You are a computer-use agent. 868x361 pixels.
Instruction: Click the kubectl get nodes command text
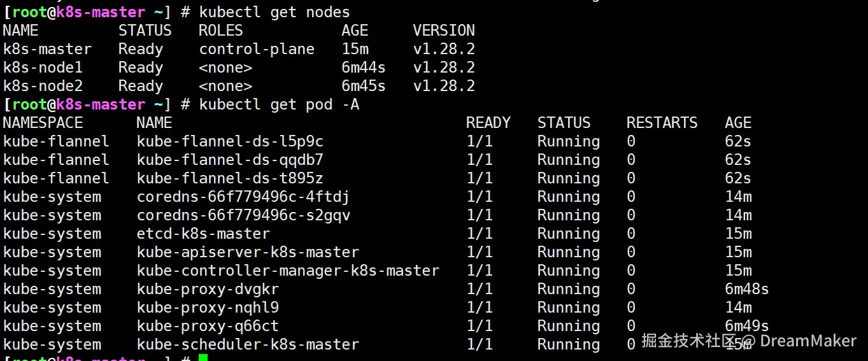[274, 12]
